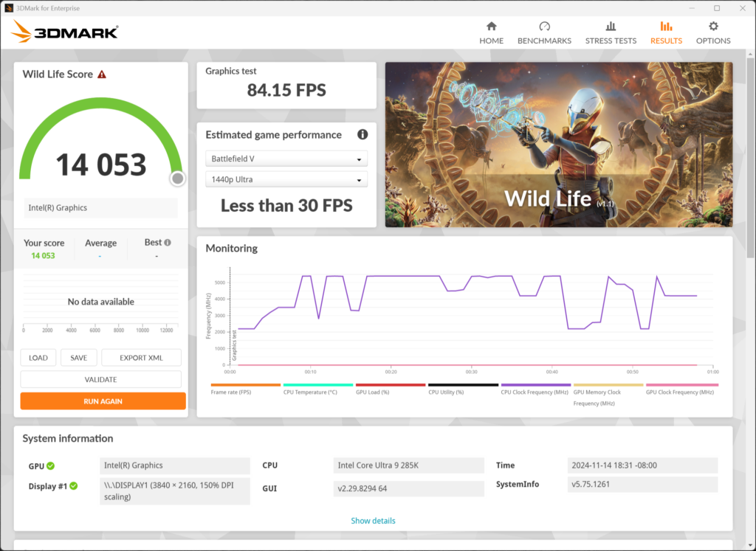Image resolution: width=756 pixels, height=551 pixels.
Task: Expand System information with Show details
Action: 373,520
